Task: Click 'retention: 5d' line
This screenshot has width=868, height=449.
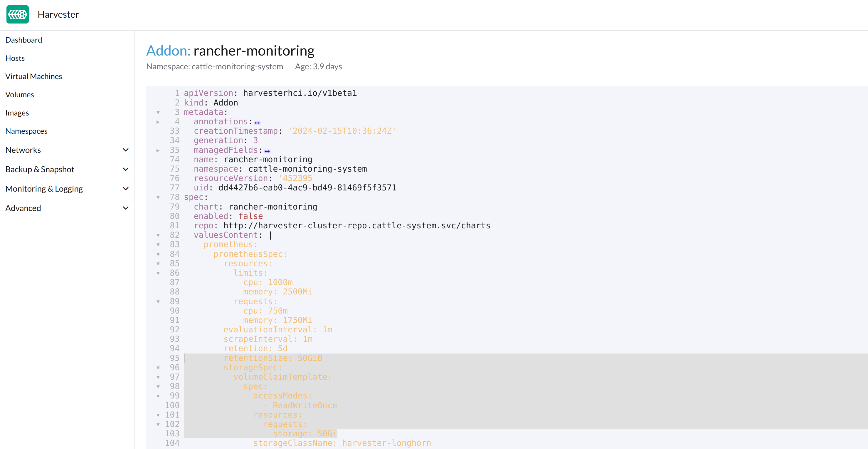Action: pos(255,349)
